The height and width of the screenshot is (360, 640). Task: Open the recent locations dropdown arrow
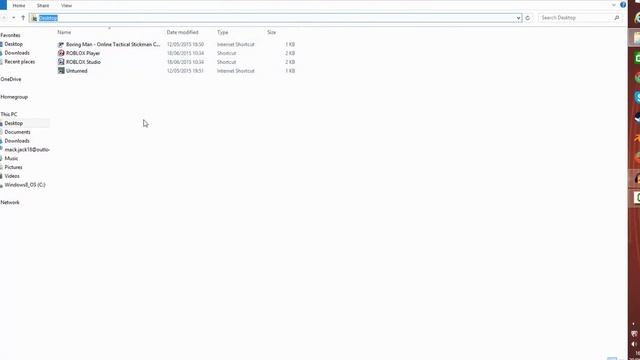pyautogui.click(x=13, y=18)
